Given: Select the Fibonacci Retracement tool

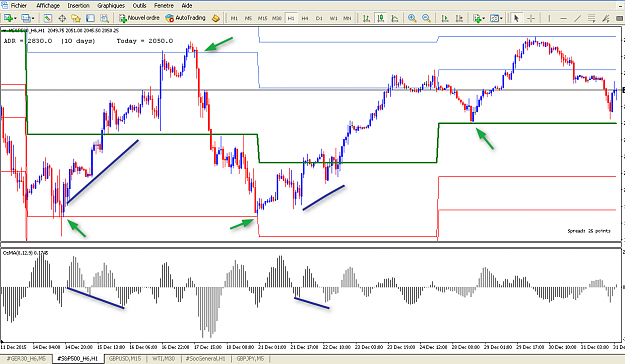Looking at the screenshot, I should click(x=606, y=18).
